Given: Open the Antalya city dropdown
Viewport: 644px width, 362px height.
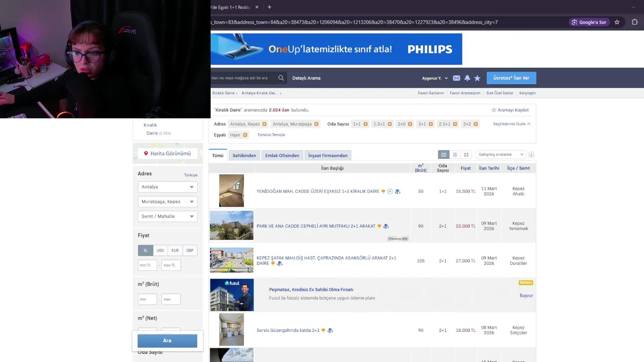Looking at the screenshot, I should 168,187.
